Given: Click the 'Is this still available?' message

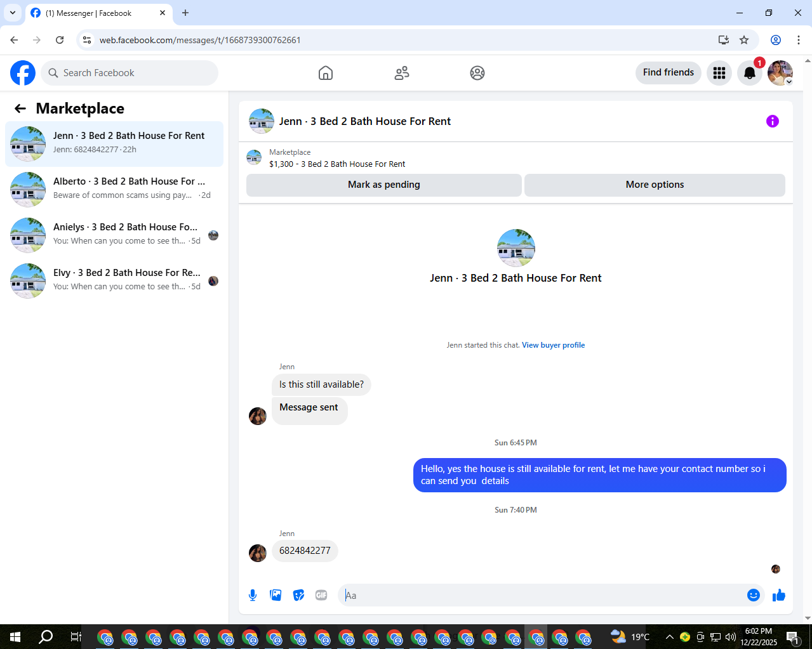Looking at the screenshot, I should point(321,384).
